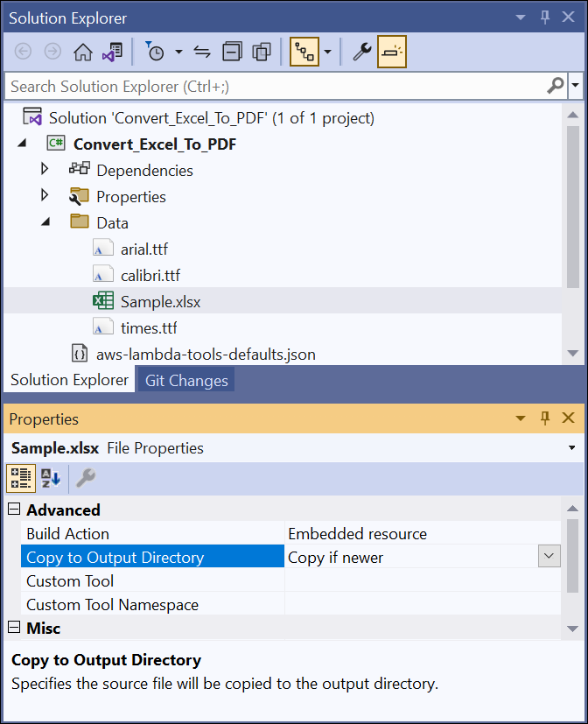This screenshot has width=588, height=724.
Task: Switch to the Git Changes tab
Action: pyautogui.click(x=185, y=380)
